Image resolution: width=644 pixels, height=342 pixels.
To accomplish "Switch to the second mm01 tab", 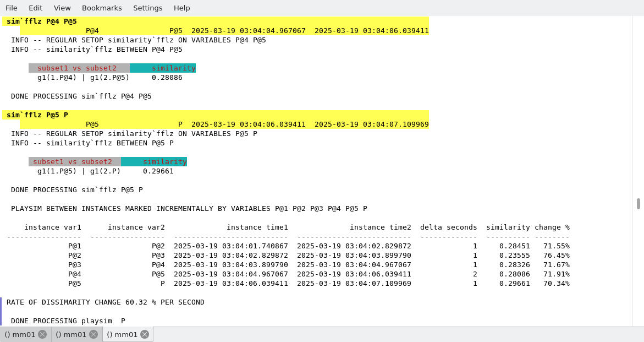I will point(71,334).
